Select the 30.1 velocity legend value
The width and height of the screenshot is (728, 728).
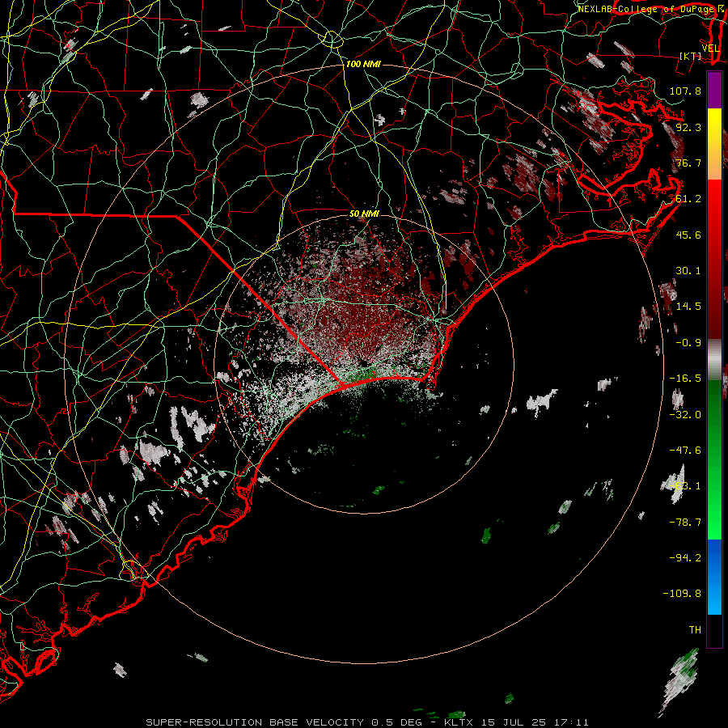tap(688, 271)
